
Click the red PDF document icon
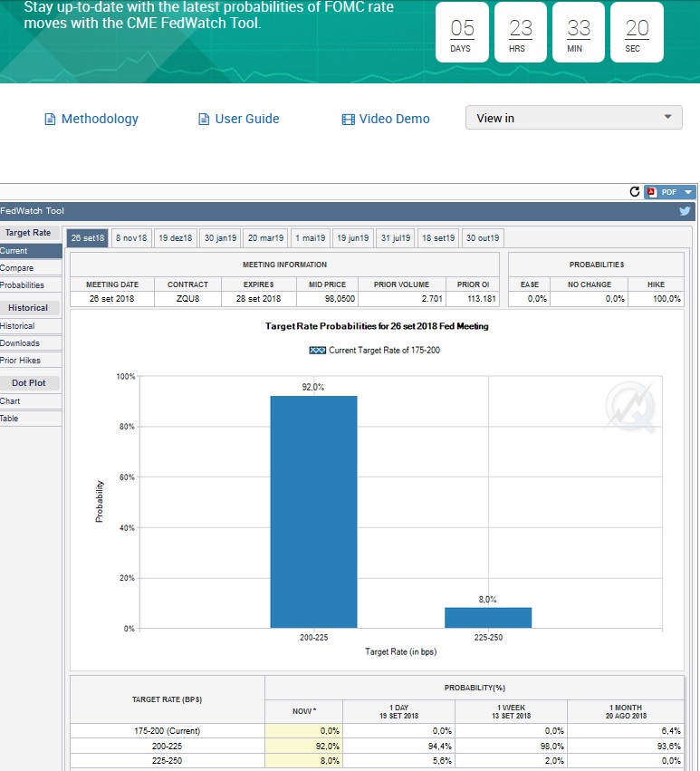(x=651, y=192)
